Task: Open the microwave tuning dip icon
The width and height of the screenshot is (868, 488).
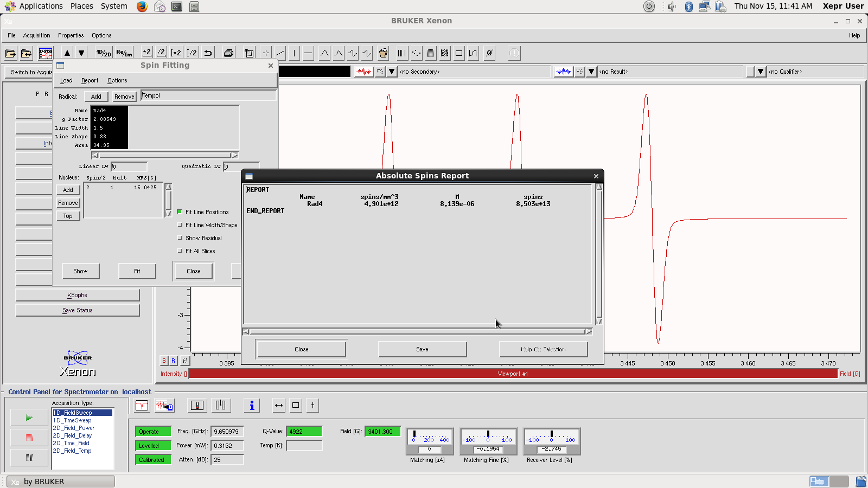Action: [x=142, y=406]
